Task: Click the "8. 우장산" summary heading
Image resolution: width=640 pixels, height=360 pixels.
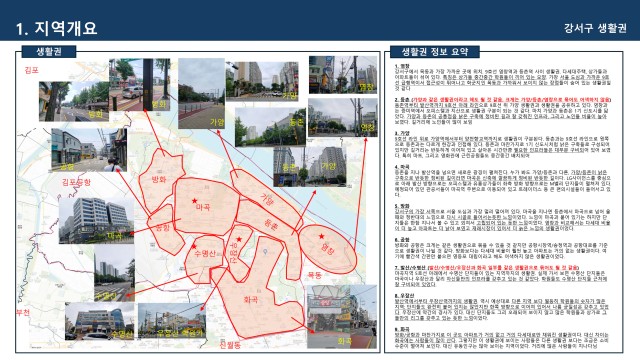Action: [x=404, y=296]
